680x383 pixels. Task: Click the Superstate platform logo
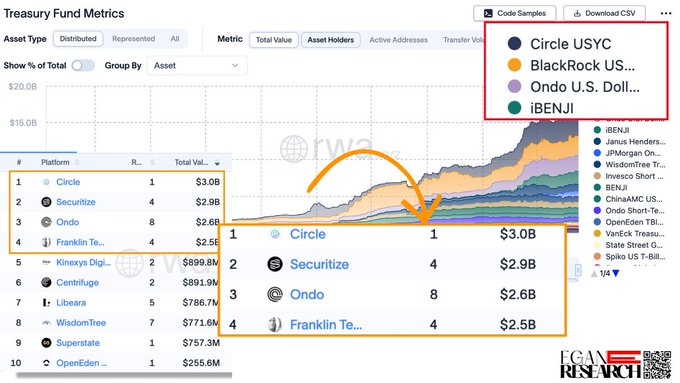point(46,343)
